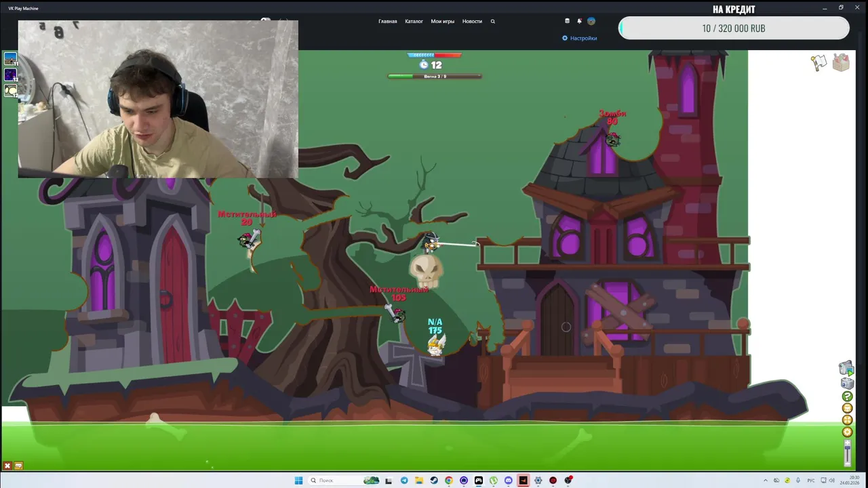
Task: Open the user avatar profile icon
Action: [591, 21]
